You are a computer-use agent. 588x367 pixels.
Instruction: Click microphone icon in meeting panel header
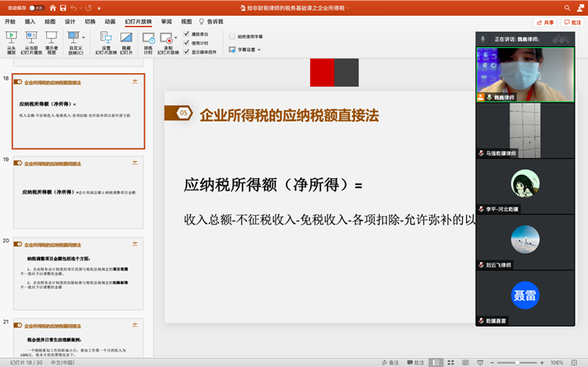(483, 39)
